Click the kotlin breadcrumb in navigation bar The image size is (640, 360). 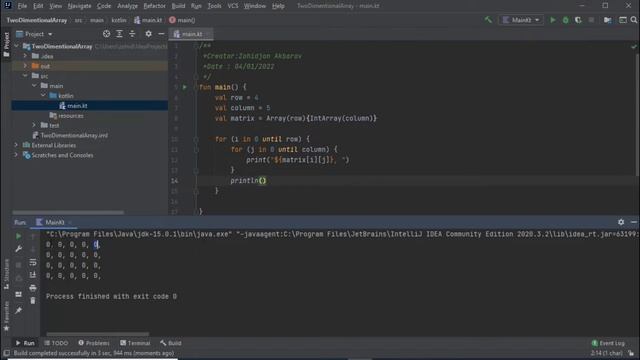tap(119, 20)
